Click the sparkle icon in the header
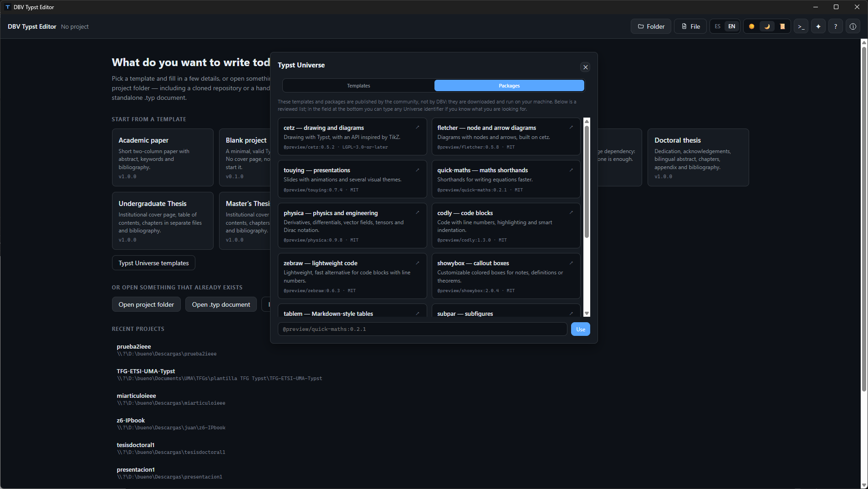Screen dimensions: 868x489 point(818,26)
